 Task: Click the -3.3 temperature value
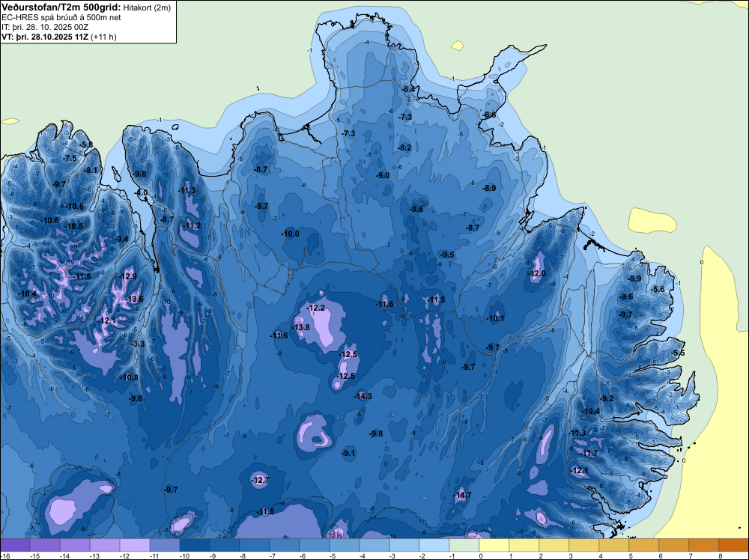click(x=138, y=344)
